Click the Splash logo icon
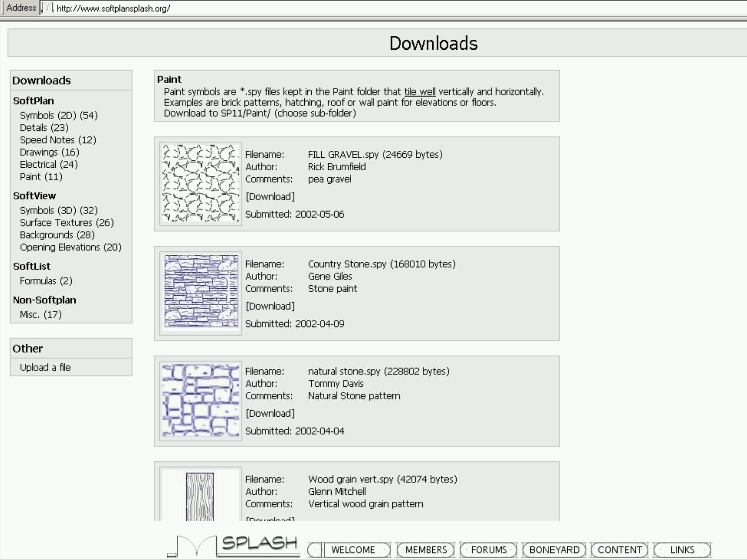The height and width of the screenshot is (560, 747). (x=234, y=546)
